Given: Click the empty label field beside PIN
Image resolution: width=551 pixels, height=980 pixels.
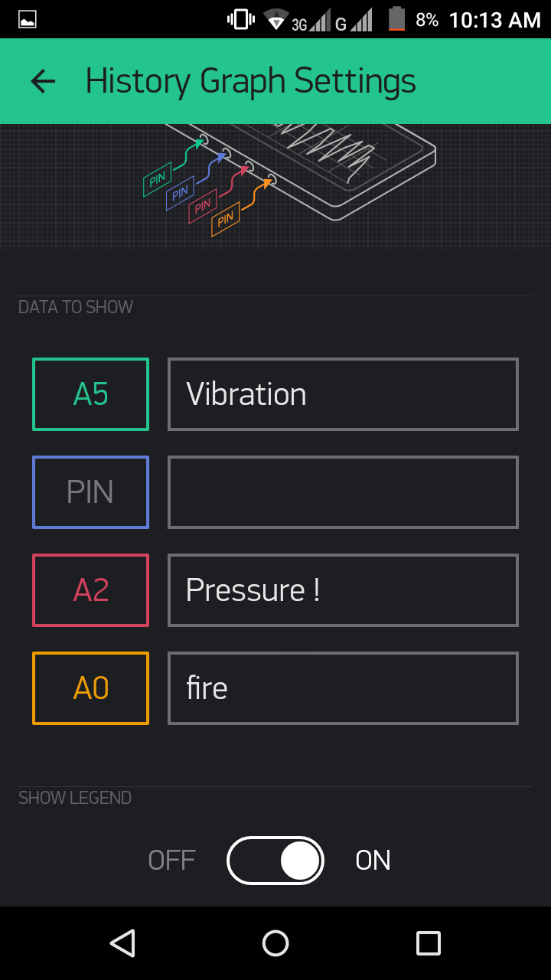Looking at the screenshot, I should coord(343,492).
